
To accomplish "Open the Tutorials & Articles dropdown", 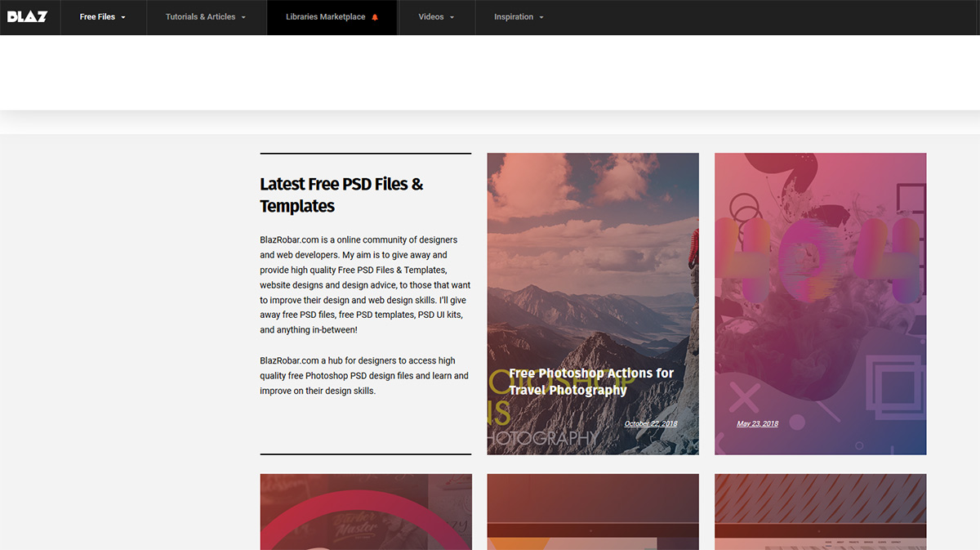I will [206, 17].
